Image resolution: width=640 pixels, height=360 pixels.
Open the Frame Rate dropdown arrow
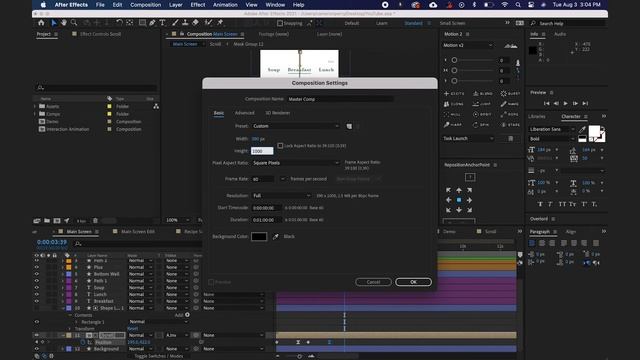(x=282, y=179)
